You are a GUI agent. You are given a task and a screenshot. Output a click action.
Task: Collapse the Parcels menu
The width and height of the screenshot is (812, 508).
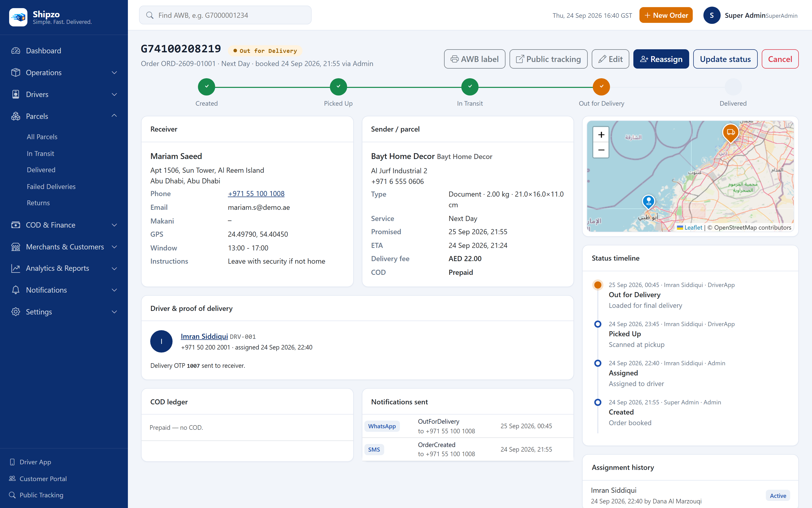point(64,116)
